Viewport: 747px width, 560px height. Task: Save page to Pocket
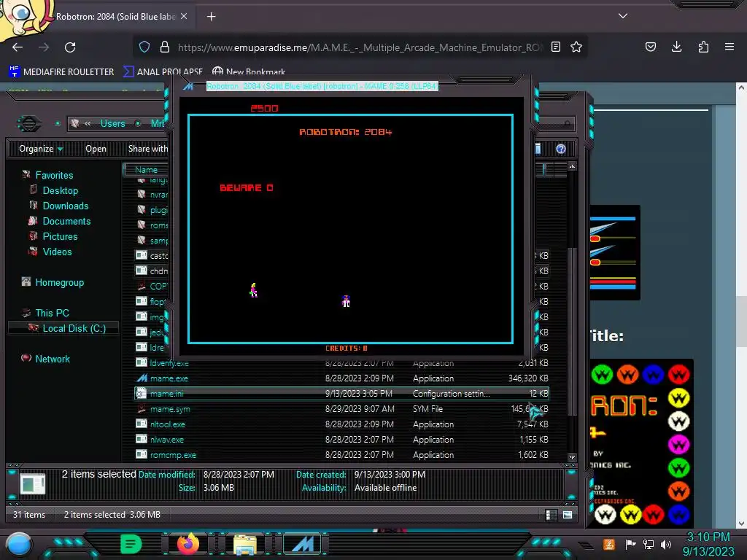pyautogui.click(x=650, y=47)
